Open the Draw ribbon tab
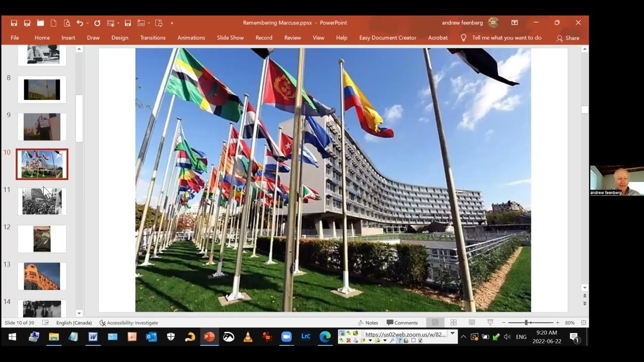The height and width of the screenshot is (362, 644). pos(93,38)
